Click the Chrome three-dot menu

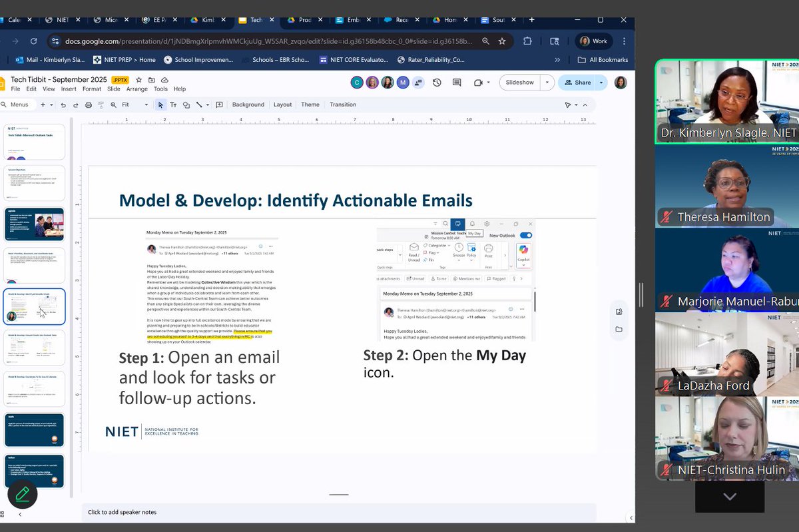(623, 41)
